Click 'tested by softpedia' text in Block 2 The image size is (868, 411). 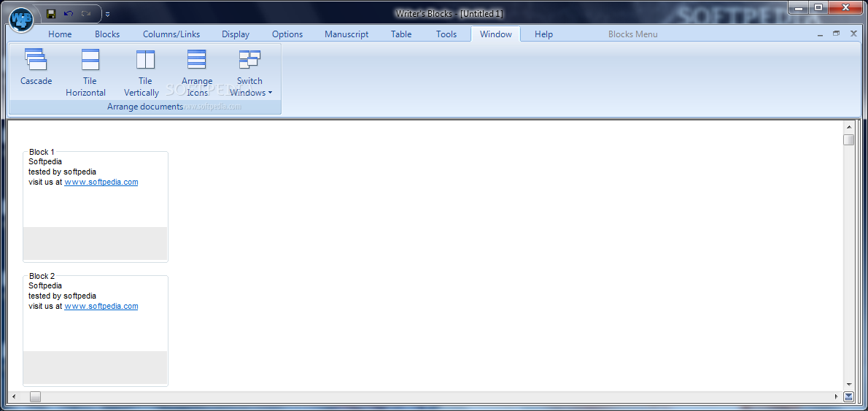63,296
